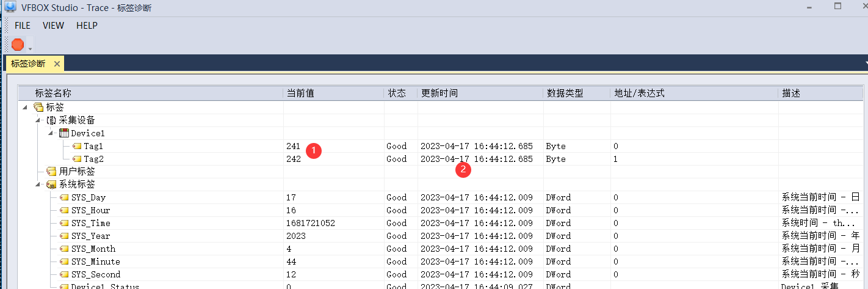Image resolution: width=868 pixels, height=289 pixels.
Task: Collapse the 标签 root node
Action: [x=25, y=108]
